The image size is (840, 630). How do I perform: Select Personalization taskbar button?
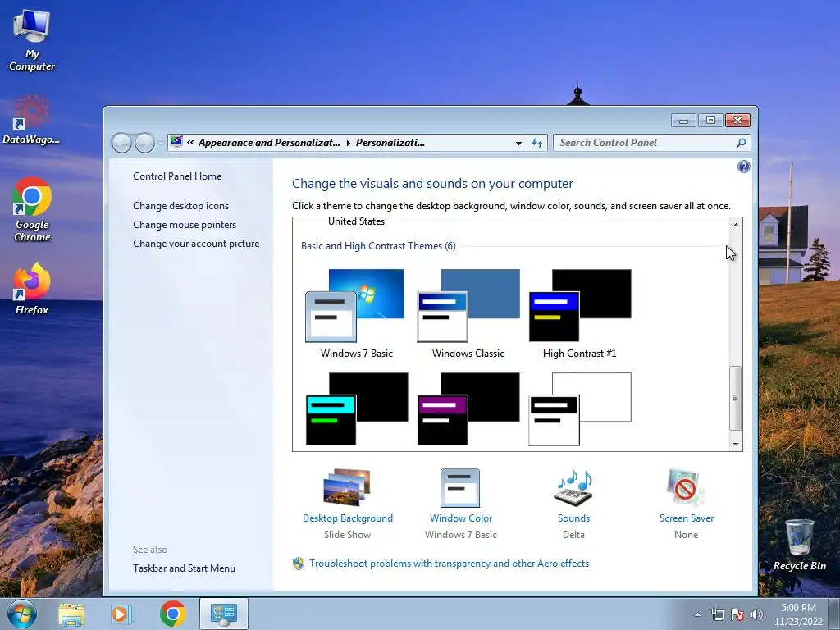(x=223, y=614)
